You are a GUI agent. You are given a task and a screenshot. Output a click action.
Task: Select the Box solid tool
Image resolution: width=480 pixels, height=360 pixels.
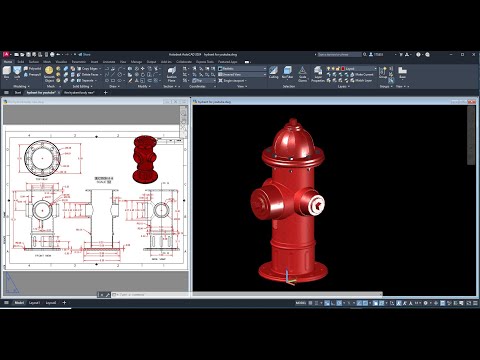(7, 72)
